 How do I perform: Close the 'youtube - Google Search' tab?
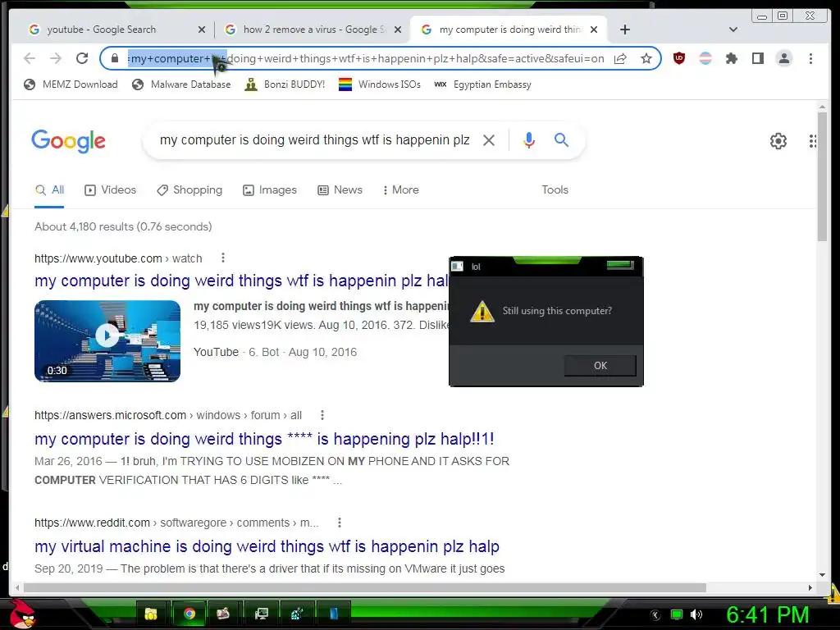click(x=202, y=30)
